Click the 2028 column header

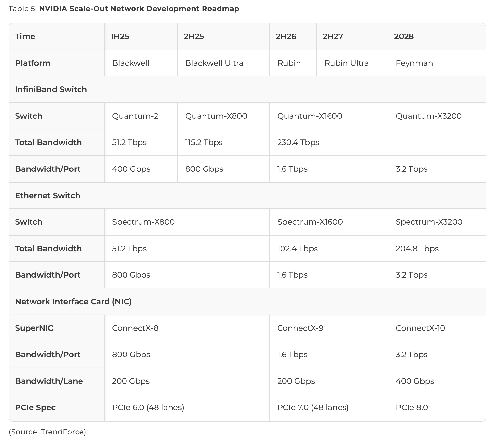click(404, 36)
